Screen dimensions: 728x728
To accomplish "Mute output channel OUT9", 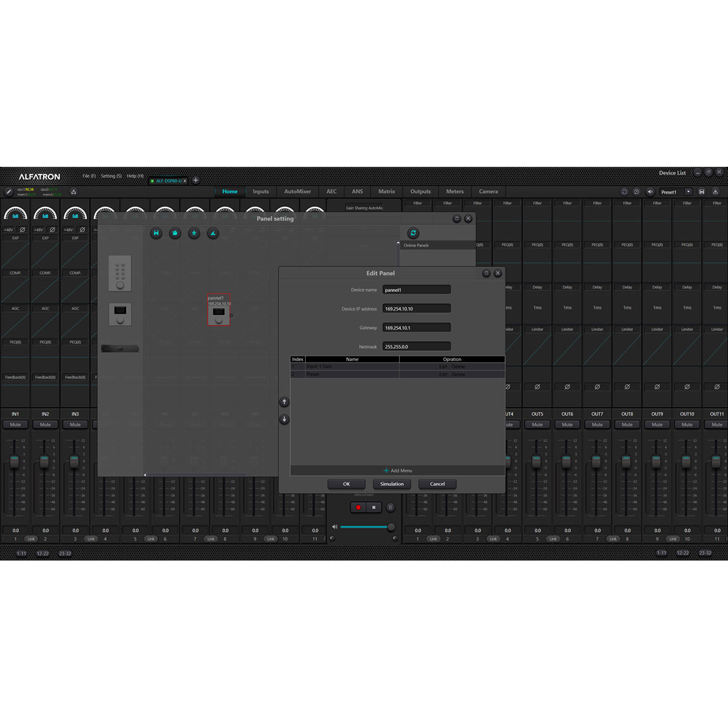I will pyautogui.click(x=657, y=425).
